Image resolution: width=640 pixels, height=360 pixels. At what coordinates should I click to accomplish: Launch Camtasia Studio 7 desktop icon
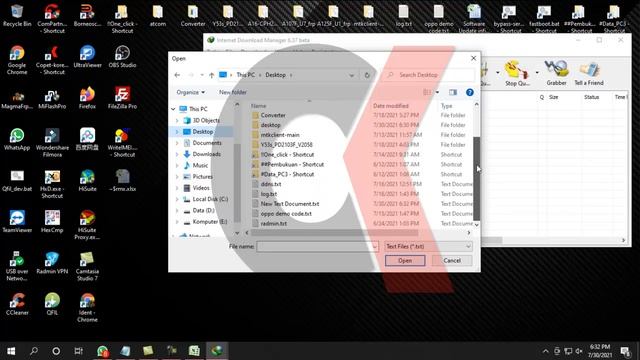87,266
